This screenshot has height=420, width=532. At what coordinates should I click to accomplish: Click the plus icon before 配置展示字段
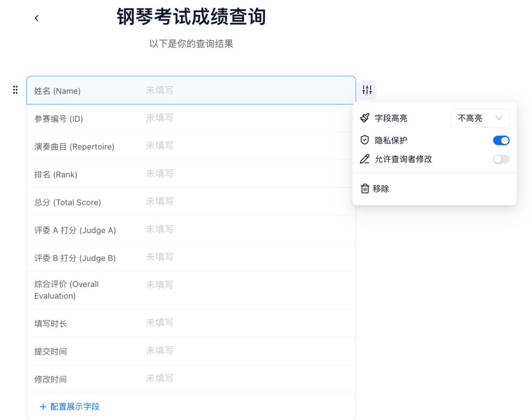pos(43,407)
